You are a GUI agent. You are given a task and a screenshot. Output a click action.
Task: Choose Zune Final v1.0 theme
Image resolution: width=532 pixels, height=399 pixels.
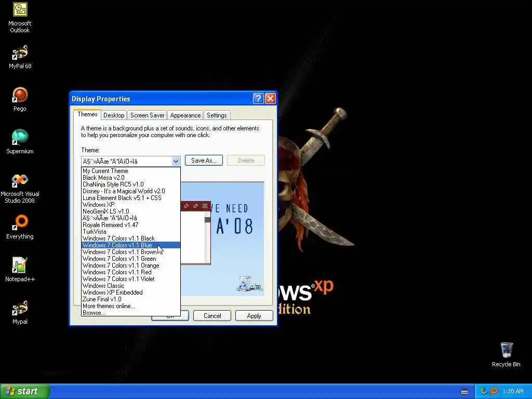pyautogui.click(x=130, y=299)
